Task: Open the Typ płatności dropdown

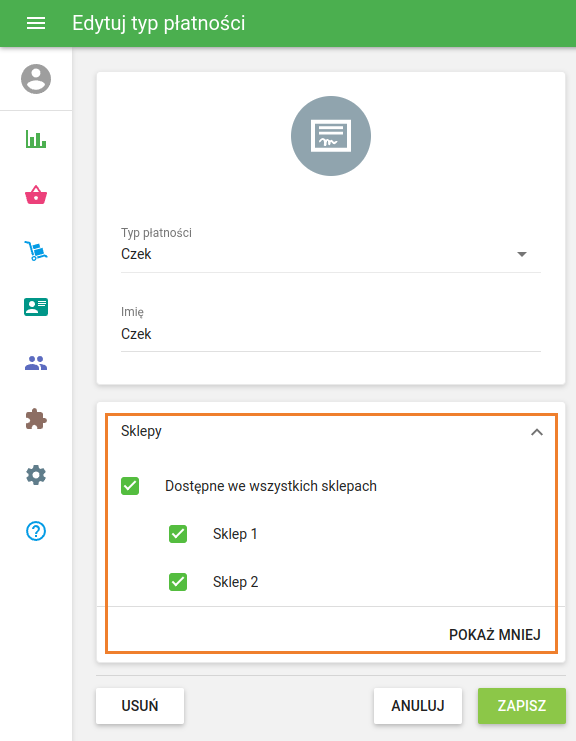Action: [x=331, y=254]
